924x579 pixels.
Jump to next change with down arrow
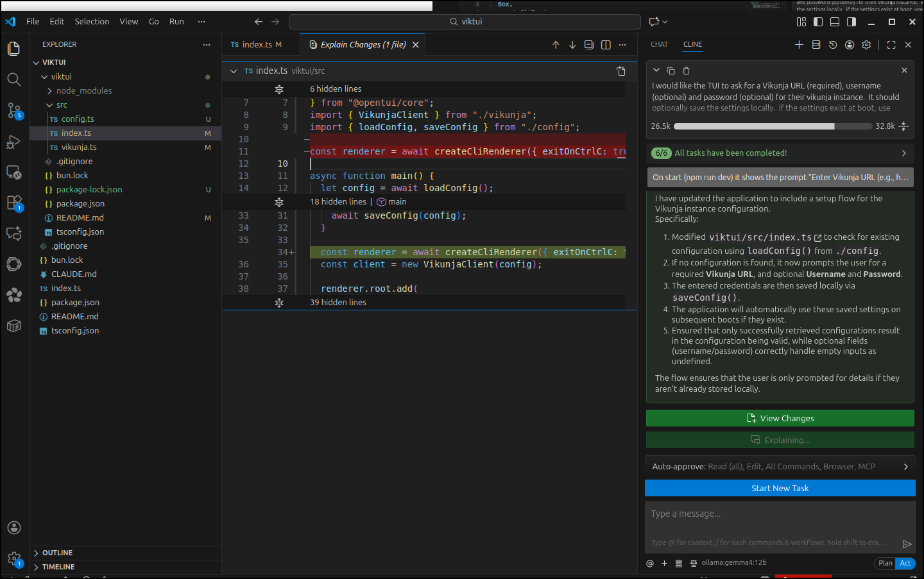[572, 45]
